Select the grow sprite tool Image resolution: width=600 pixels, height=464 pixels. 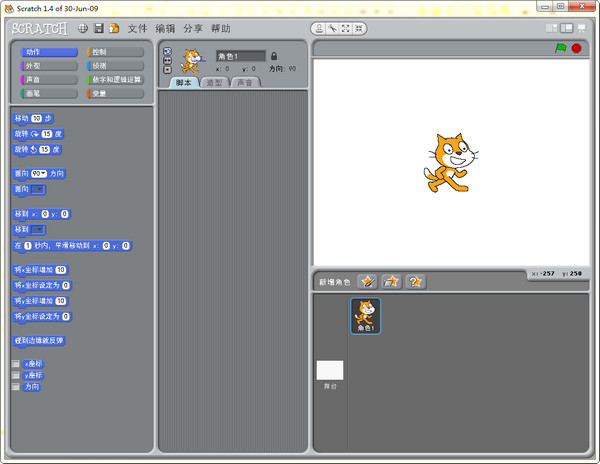tap(344, 28)
